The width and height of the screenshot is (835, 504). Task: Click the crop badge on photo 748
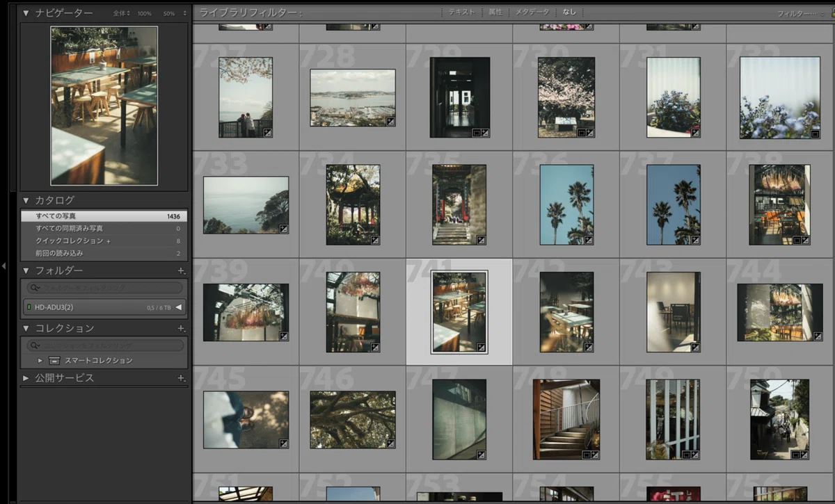(x=587, y=454)
